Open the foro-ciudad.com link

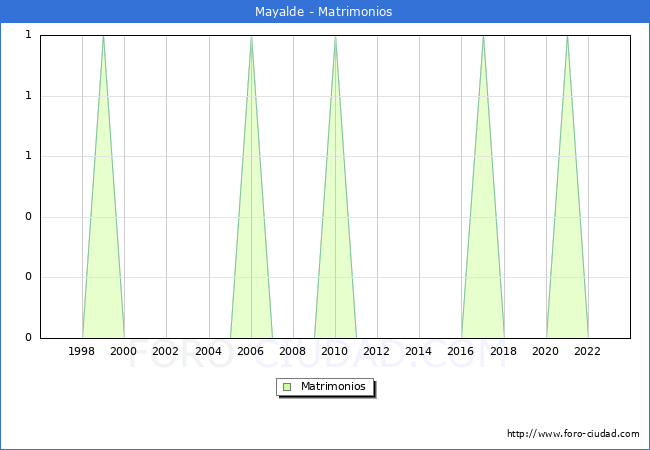click(x=573, y=434)
